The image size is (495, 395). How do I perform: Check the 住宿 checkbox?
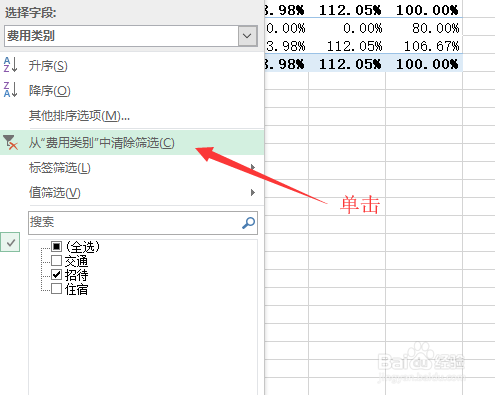57,289
